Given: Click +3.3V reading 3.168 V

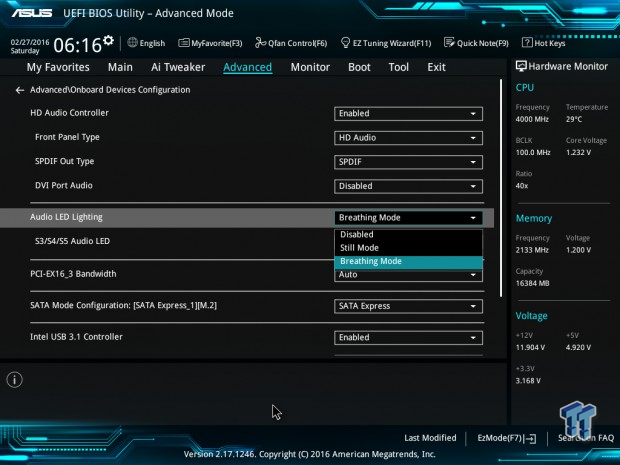Looking at the screenshot, I should [528, 381].
